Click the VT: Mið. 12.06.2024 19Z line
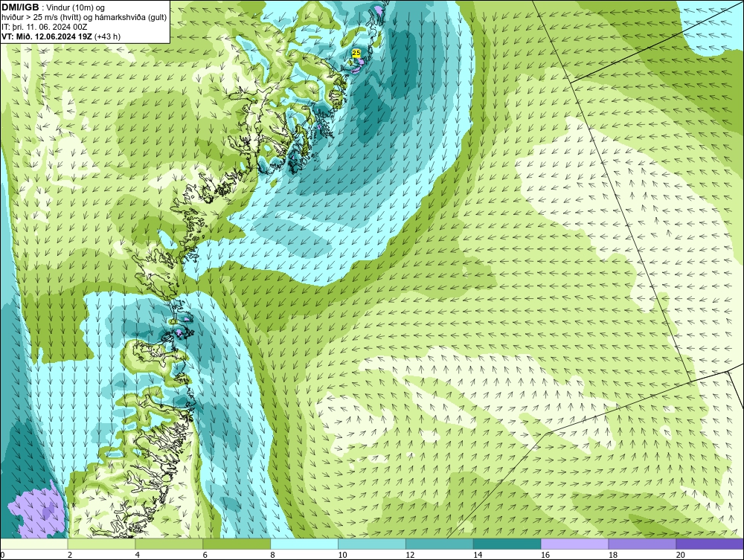Image resolution: width=744 pixels, height=560 pixels. (61, 36)
